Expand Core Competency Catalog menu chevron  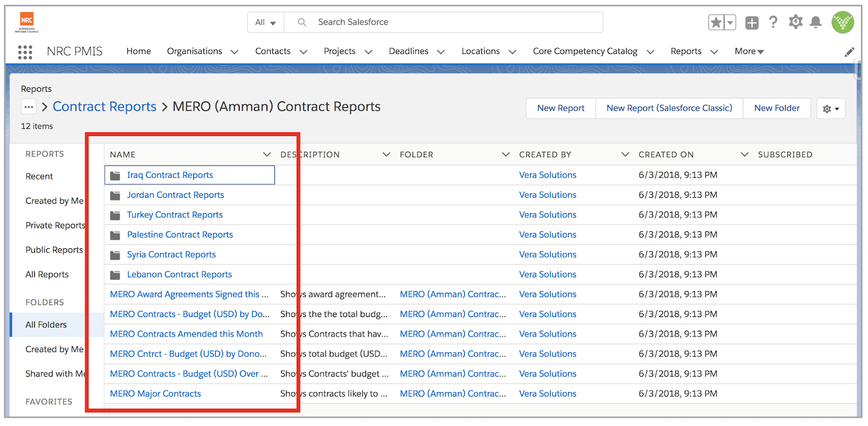point(650,51)
